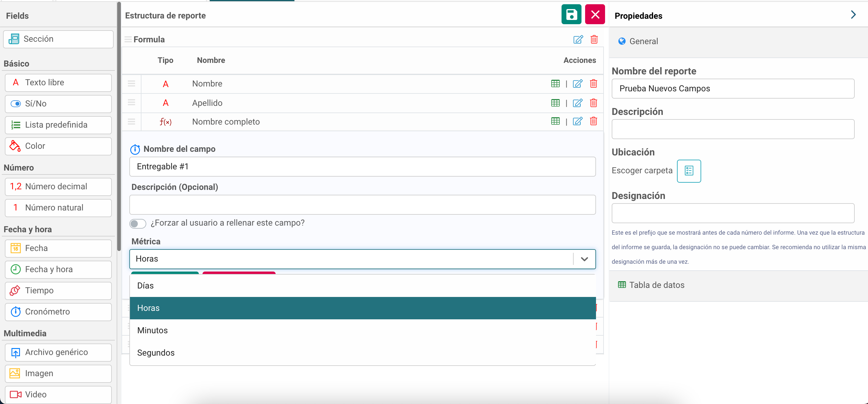Click drag handle of Apellido row
Viewport: 868px width, 404px height.
[x=131, y=103]
